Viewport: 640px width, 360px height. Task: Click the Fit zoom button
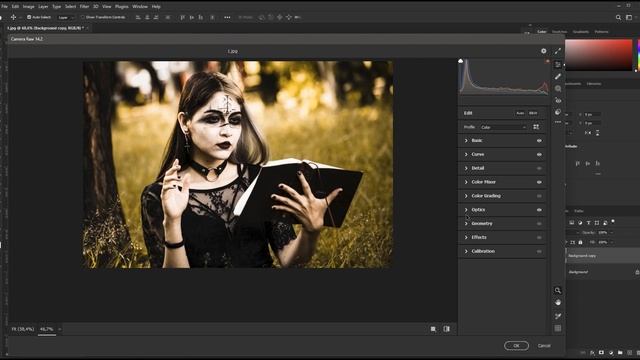tap(22, 329)
